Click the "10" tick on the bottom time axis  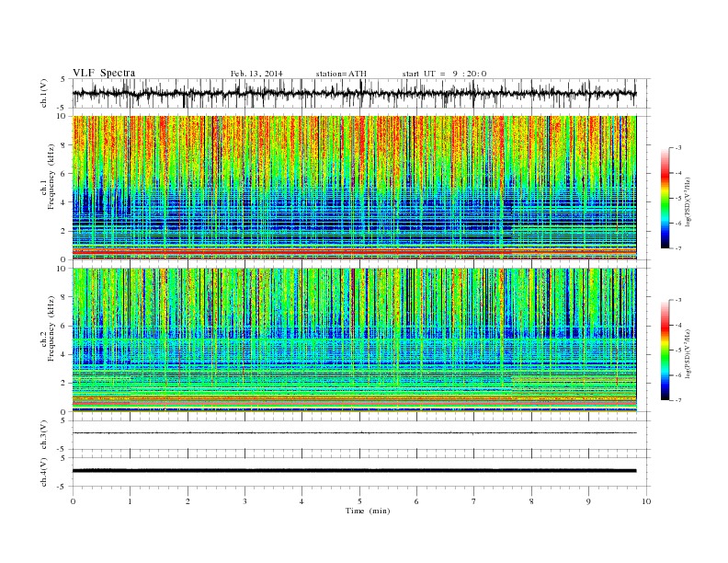point(646,501)
